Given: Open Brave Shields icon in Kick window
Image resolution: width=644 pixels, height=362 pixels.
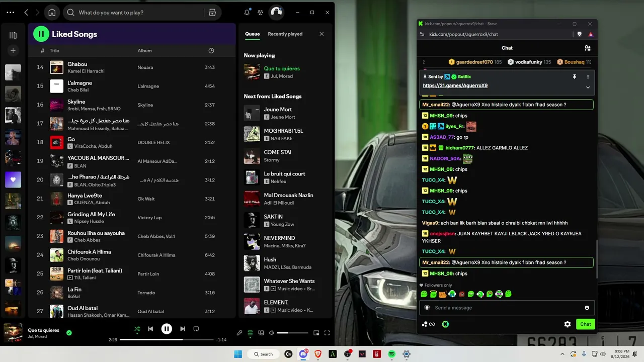Looking at the screenshot, I should click(x=580, y=34).
